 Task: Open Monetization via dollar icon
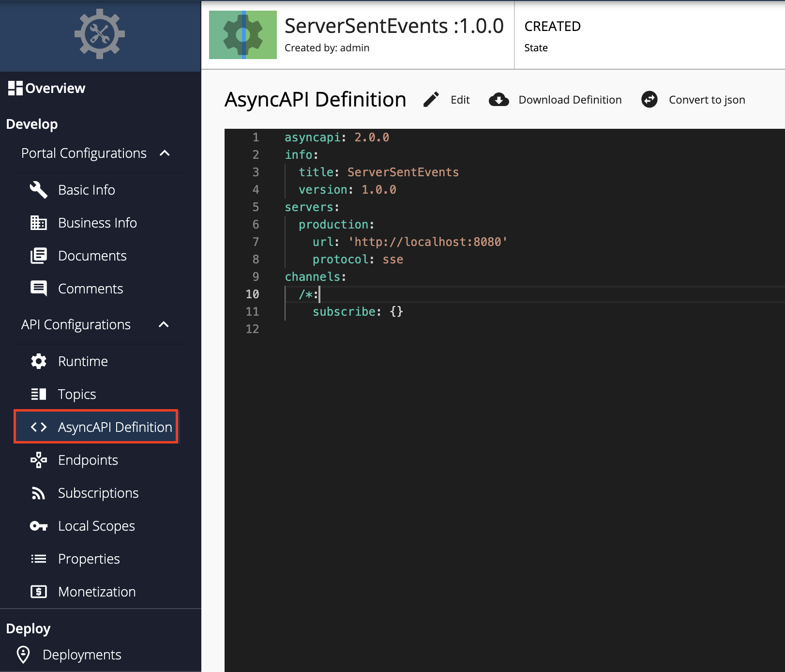[38, 592]
